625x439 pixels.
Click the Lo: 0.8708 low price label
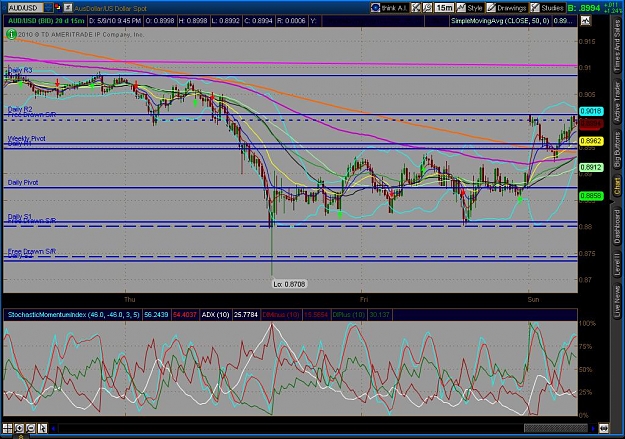click(289, 284)
